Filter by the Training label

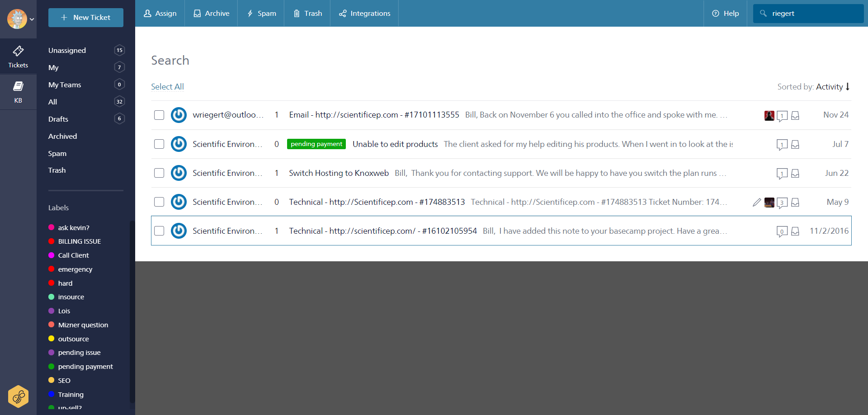coord(71,395)
